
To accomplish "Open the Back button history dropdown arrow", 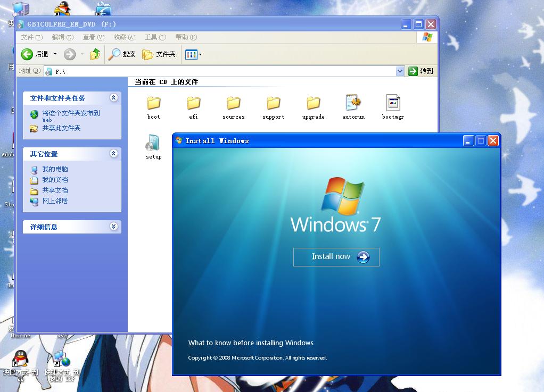I will pos(55,54).
